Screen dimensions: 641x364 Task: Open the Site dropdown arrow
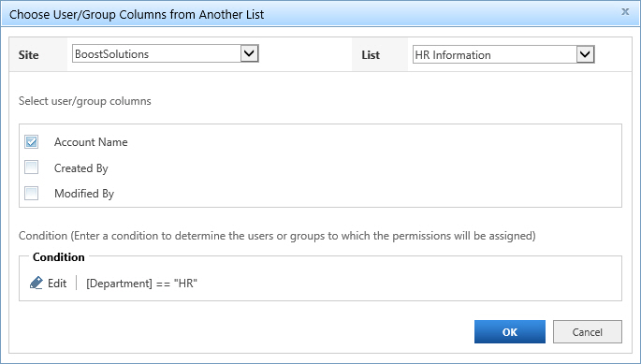click(249, 53)
